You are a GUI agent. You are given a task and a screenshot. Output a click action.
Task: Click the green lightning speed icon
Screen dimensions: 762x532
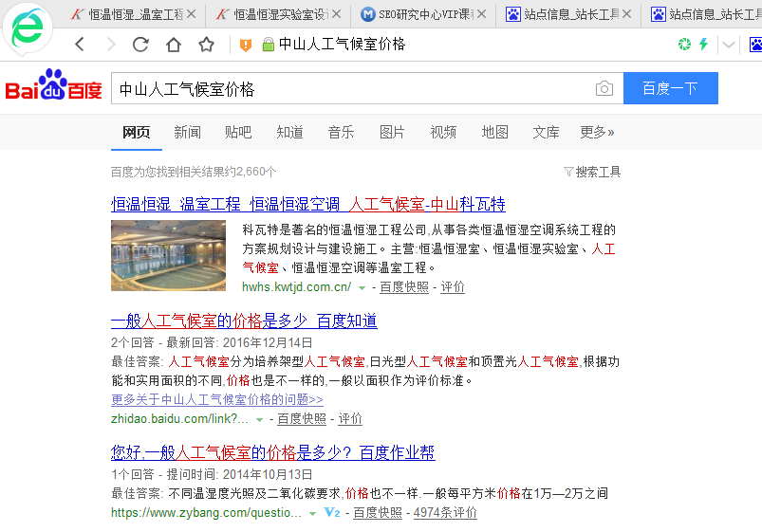click(703, 45)
